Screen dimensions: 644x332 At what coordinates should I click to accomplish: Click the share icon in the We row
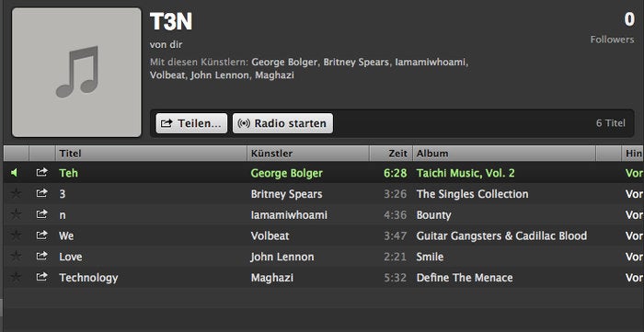click(42, 235)
